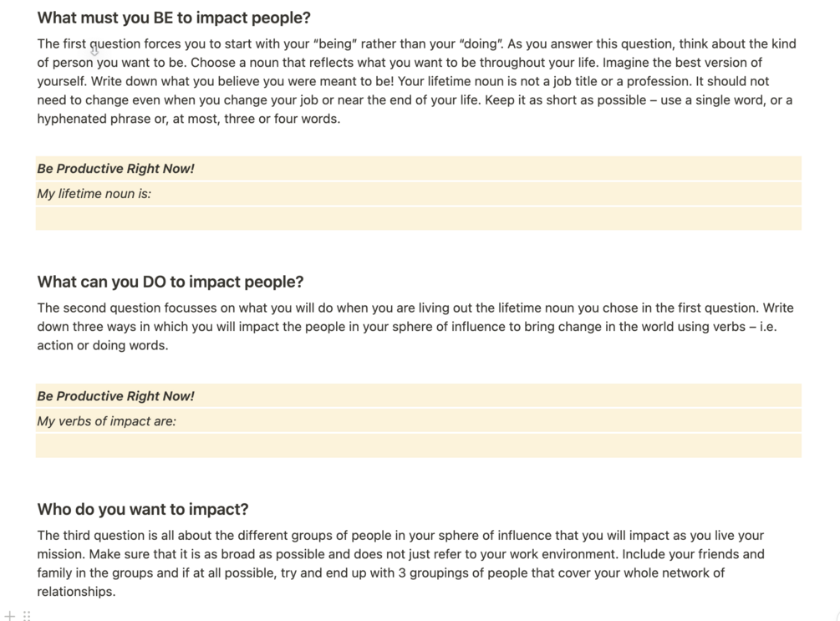Screen dimensions: 840x621
Task: Click the word "relationships." at the paragraph end
Action: pos(76,592)
